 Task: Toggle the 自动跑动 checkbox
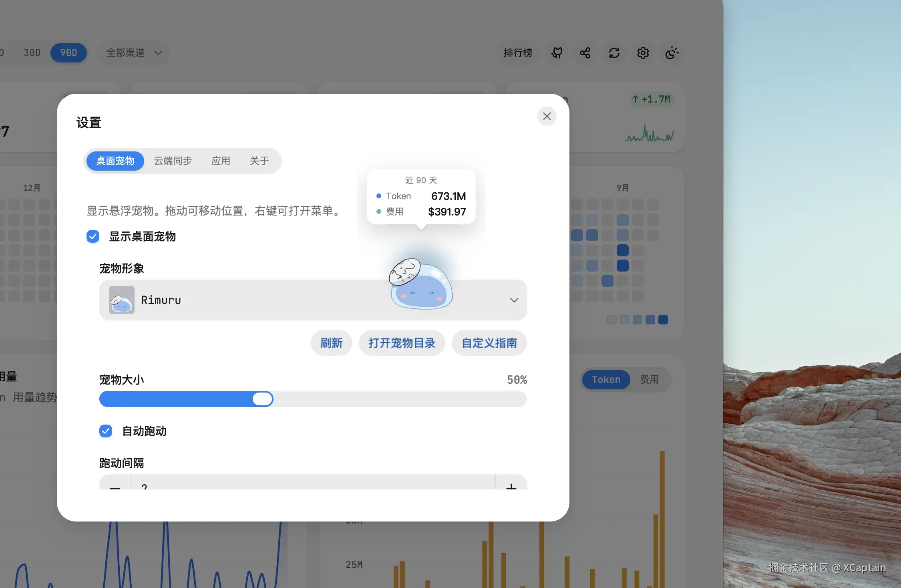(106, 431)
